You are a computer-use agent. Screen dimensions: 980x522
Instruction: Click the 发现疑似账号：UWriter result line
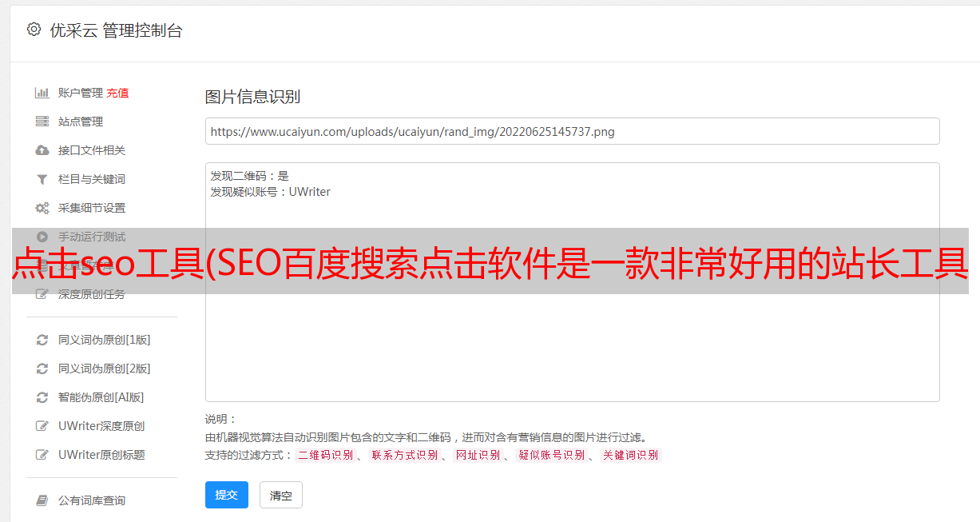pos(270,192)
